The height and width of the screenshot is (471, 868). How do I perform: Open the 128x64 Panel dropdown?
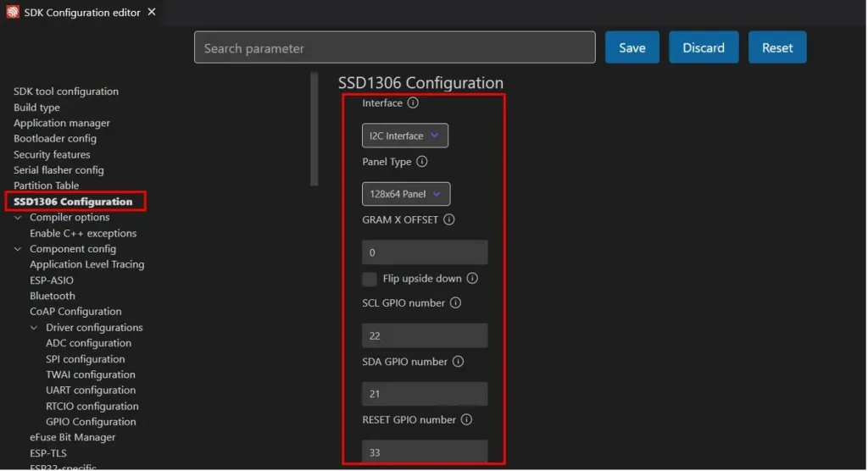point(406,194)
